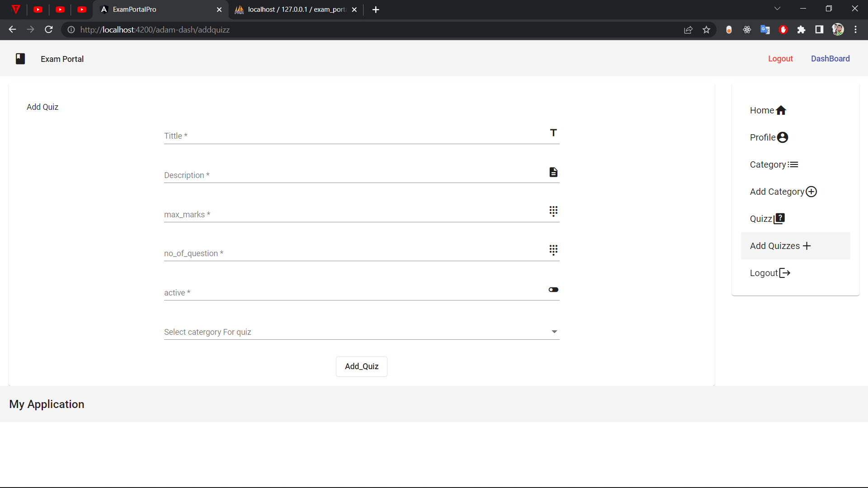Screen dimensions: 868x488
Task: Bookmark this page with the star icon
Action: [x=706, y=30]
